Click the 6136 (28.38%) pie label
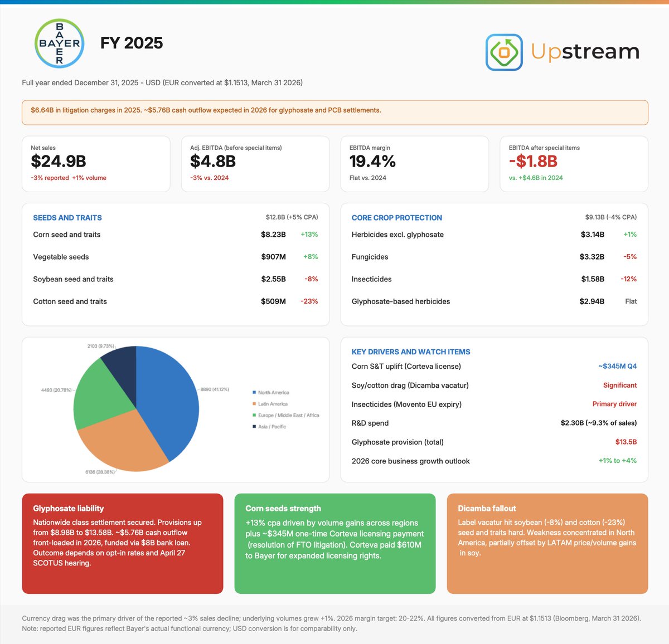The image size is (669, 644). click(x=100, y=472)
